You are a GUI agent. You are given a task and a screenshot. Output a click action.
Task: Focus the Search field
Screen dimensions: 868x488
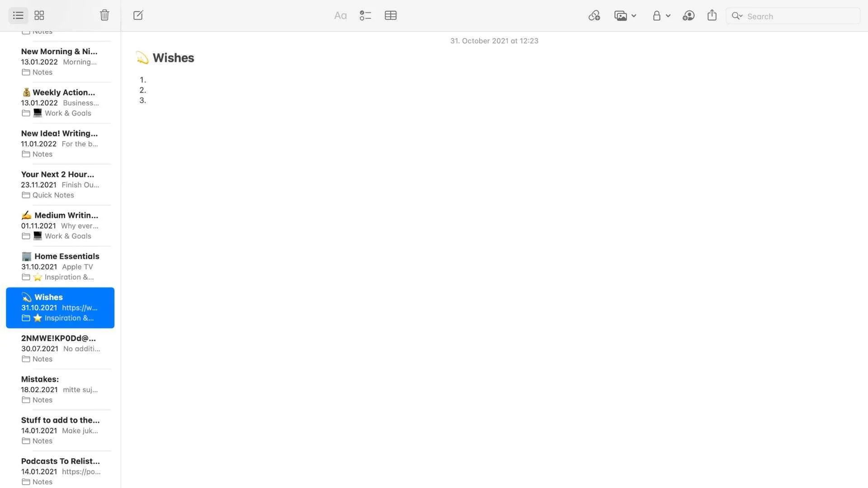click(x=793, y=16)
